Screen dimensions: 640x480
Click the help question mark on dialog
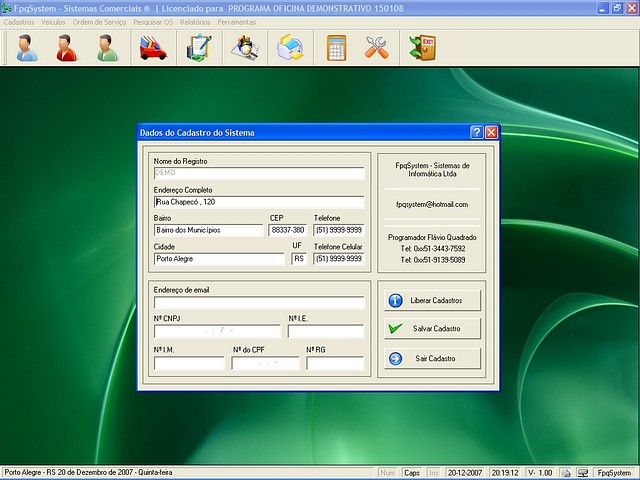coord(476,132)
